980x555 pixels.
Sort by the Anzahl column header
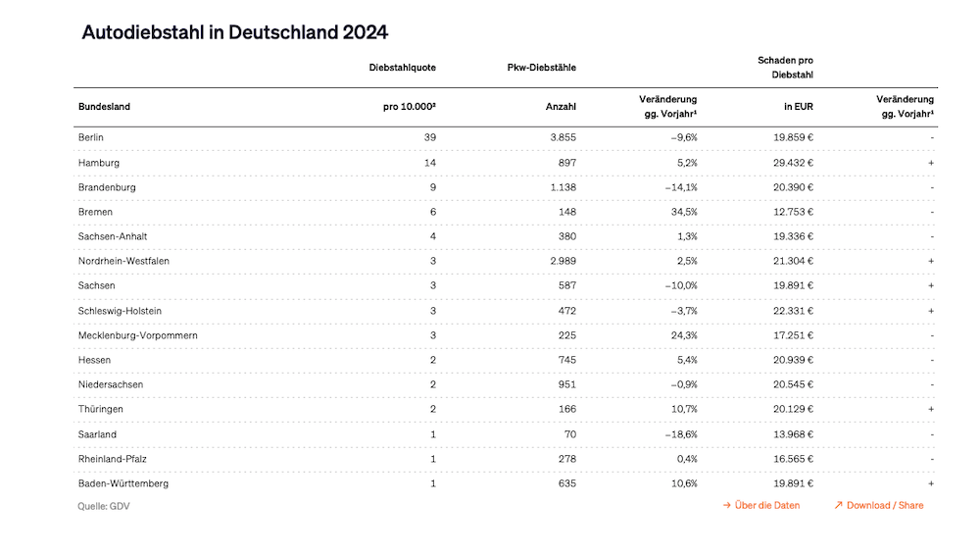point(561,107)
